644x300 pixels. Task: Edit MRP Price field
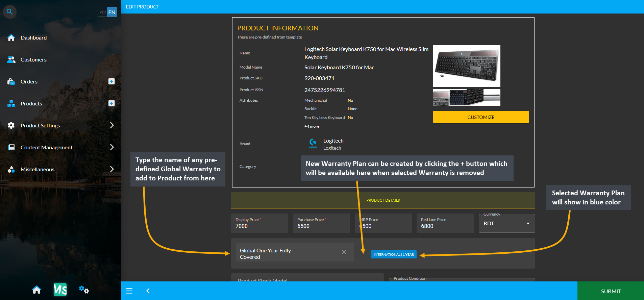pos(383,223)
